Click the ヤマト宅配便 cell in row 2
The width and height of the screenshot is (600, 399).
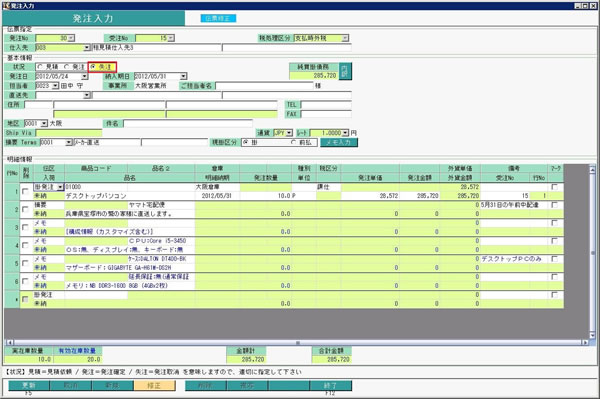(161, 205)
